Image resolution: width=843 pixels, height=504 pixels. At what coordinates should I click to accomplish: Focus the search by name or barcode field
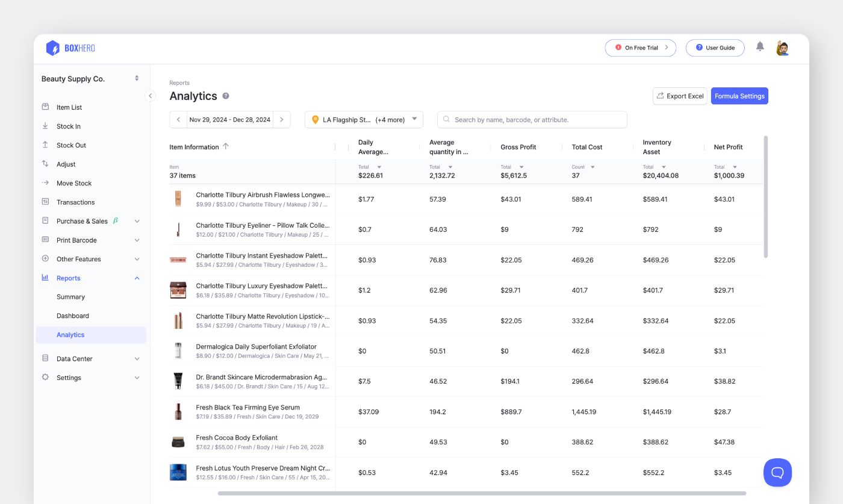click(532, 120)
